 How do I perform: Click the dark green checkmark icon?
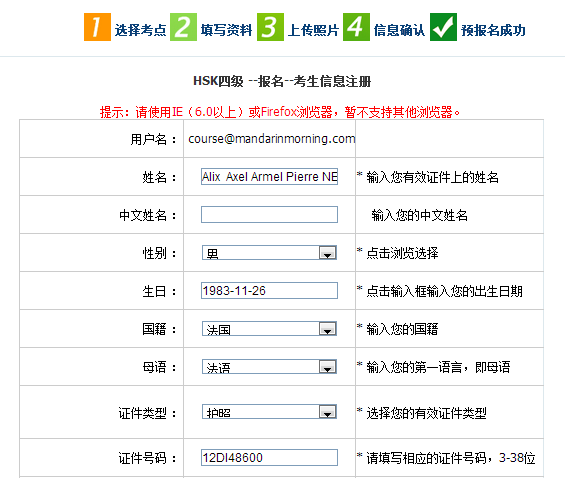pyautogui.click(x=443, y=27)
